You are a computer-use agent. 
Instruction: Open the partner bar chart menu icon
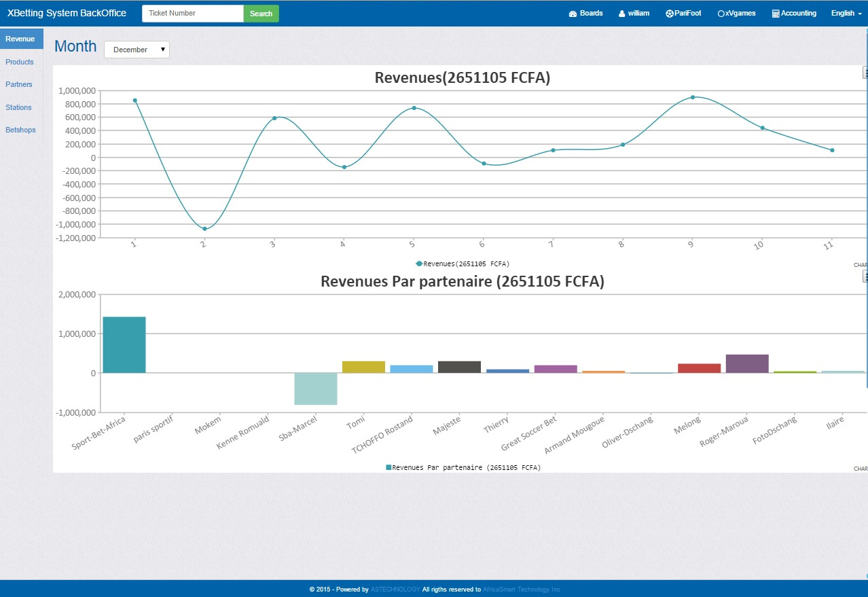(865, 276)
